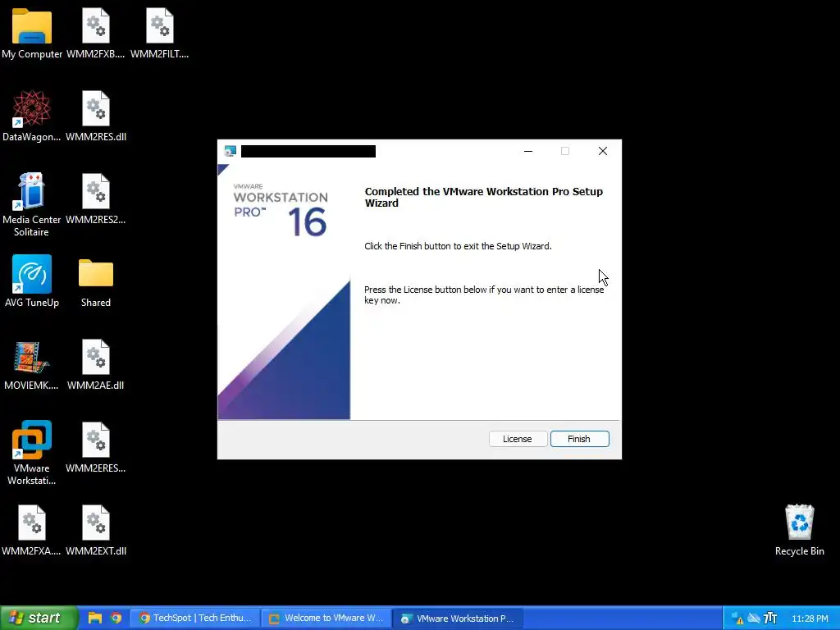840x630 pixels.
Task: Click the License button in setup wizard
Action: coord(518,439)
